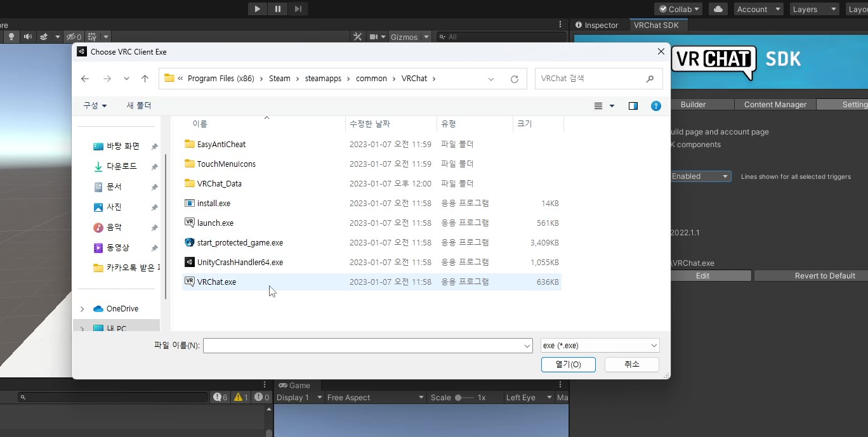The image size is (868, 437).
Task: Expand the address bar history dropdown
Action: tap(491, 79)
